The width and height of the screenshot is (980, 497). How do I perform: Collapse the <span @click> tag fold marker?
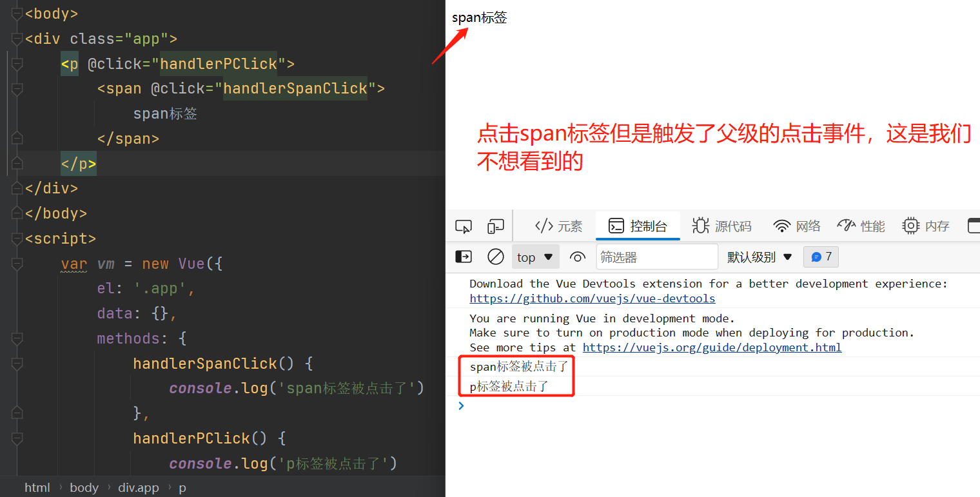[17, 88]
